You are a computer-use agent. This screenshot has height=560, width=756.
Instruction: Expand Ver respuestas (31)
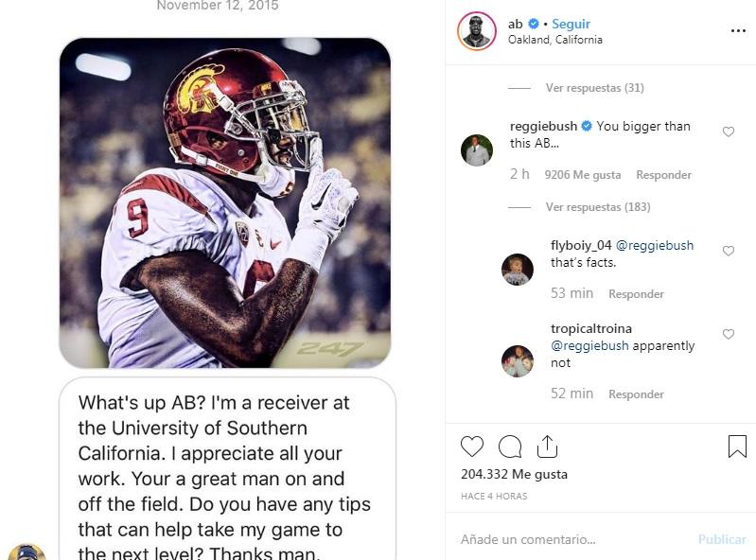(x=594, y=88)
